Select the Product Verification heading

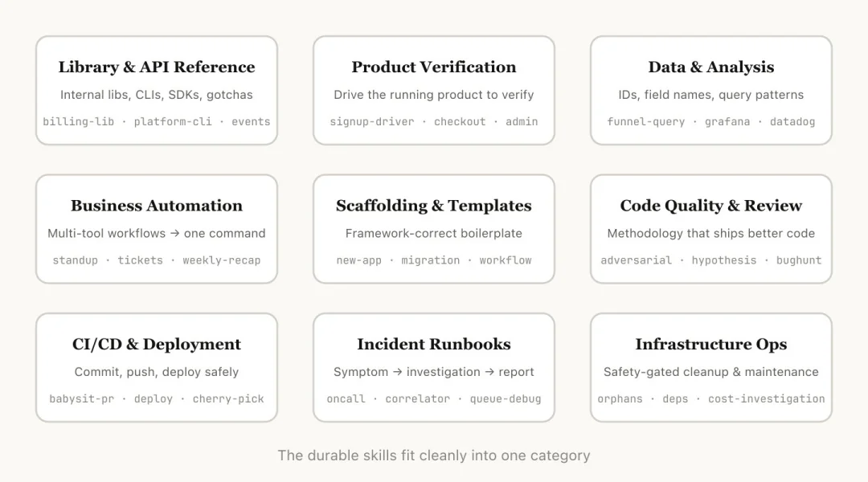point(434,67)
